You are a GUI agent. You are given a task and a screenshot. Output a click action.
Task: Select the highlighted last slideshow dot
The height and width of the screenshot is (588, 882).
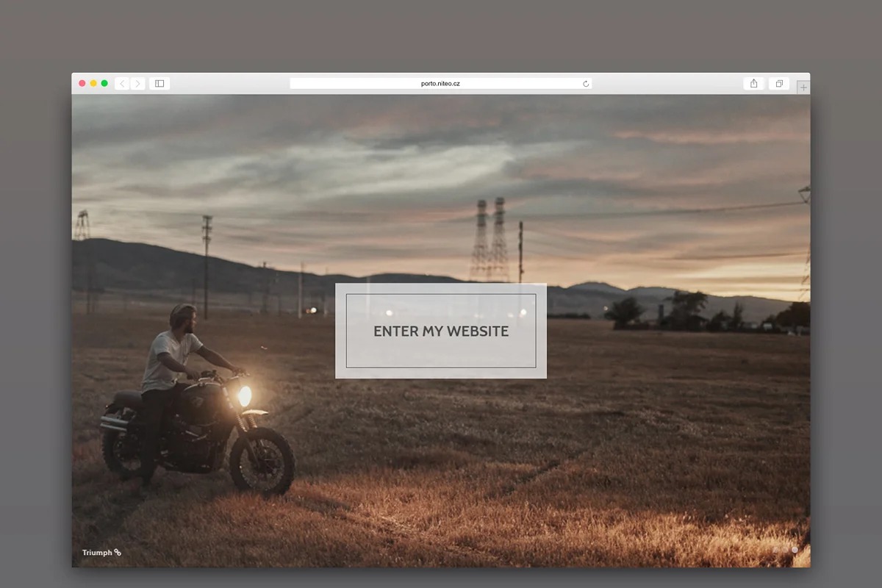795,550
